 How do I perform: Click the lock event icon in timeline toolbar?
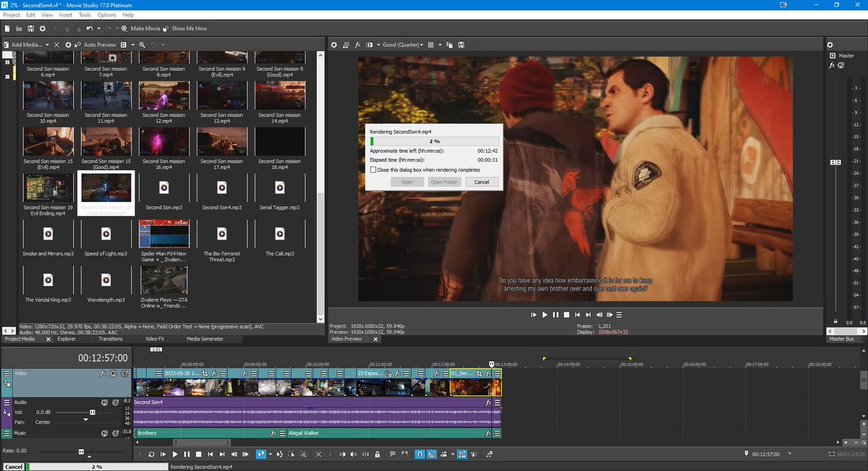coord(377,454)
